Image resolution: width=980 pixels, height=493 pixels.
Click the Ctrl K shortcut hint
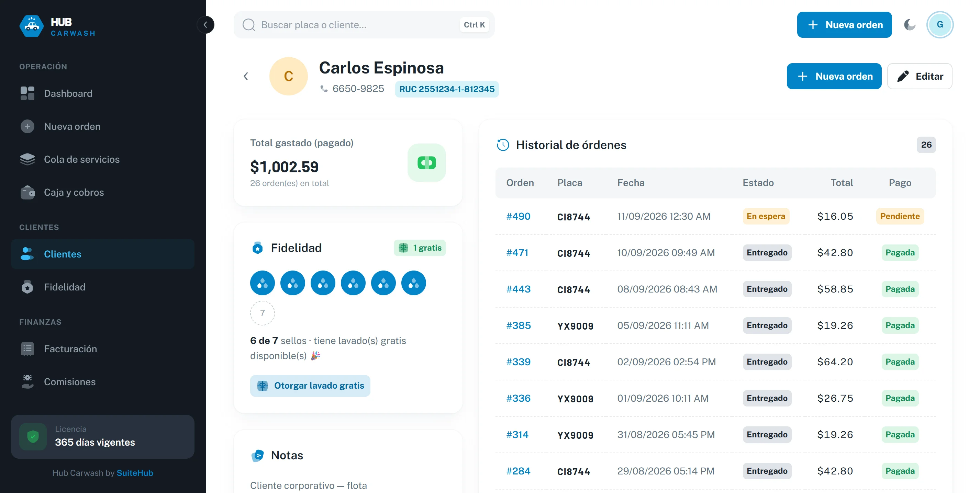pyautogui.click(x=474, y=25)
